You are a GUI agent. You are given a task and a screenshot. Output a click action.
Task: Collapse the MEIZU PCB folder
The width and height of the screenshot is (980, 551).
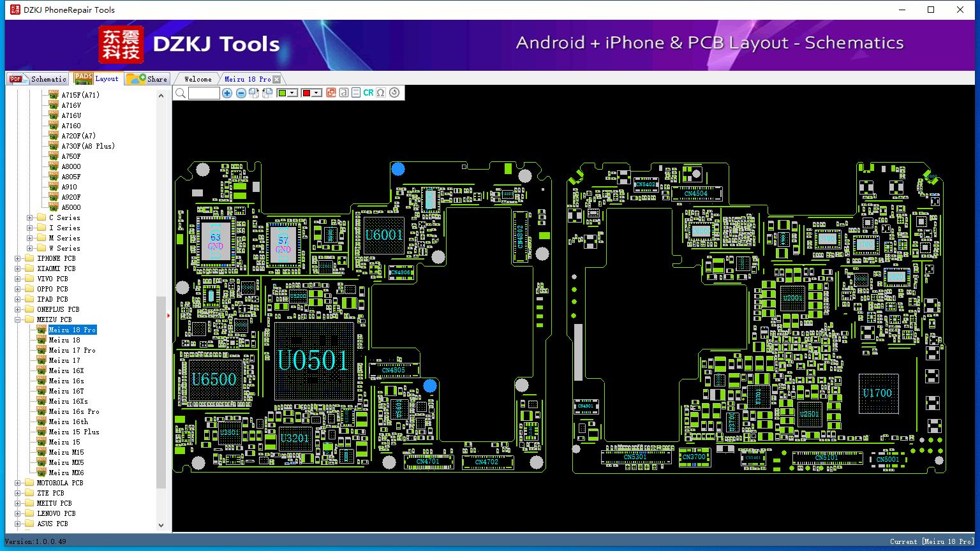point(18,320)
